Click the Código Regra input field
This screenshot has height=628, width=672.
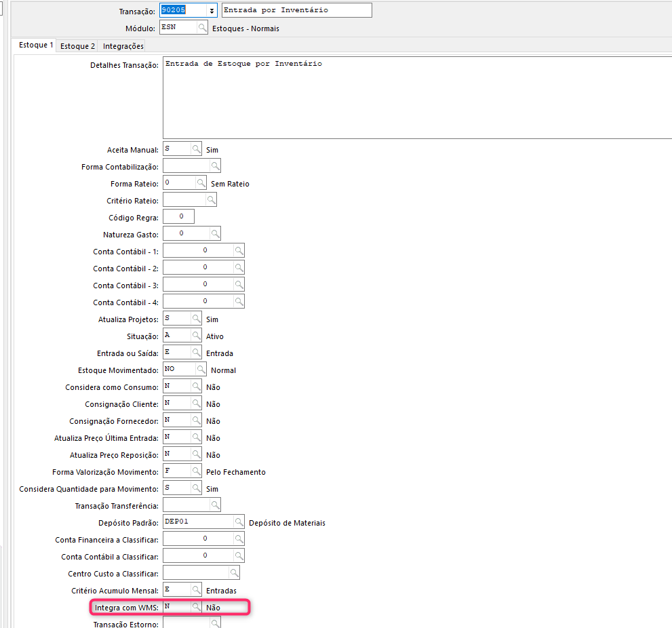coord(179,216)
